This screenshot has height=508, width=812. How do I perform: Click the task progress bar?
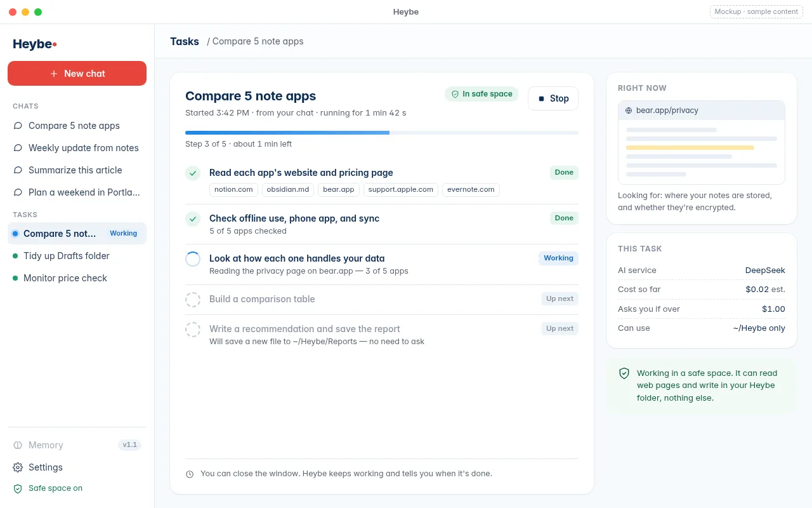tap(382, 133)
